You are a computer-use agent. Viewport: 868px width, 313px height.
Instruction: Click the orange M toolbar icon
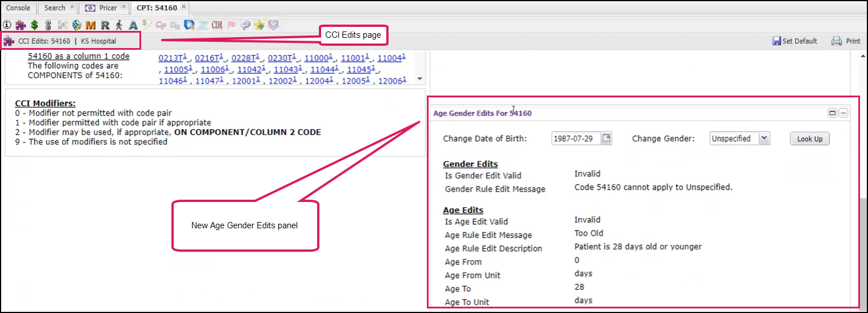(90, 25)
